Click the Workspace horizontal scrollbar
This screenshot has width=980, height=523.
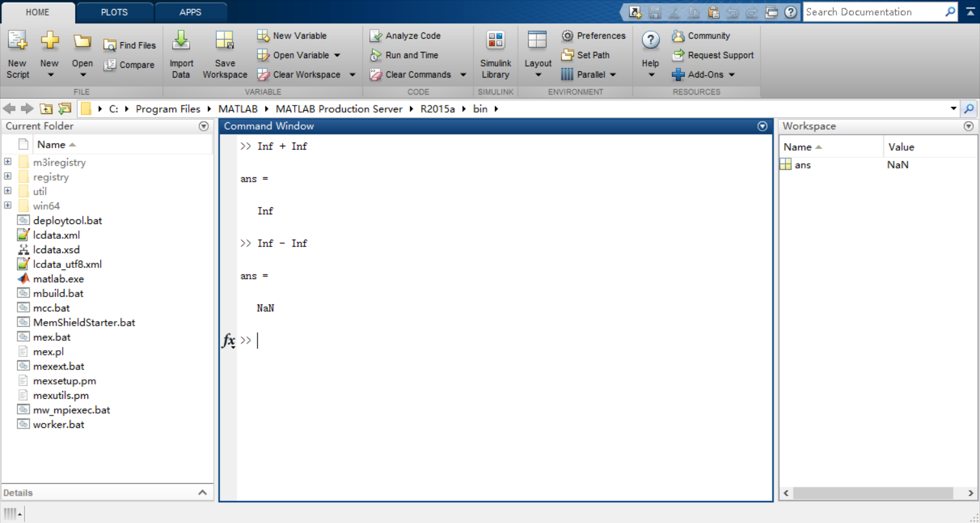872,493
